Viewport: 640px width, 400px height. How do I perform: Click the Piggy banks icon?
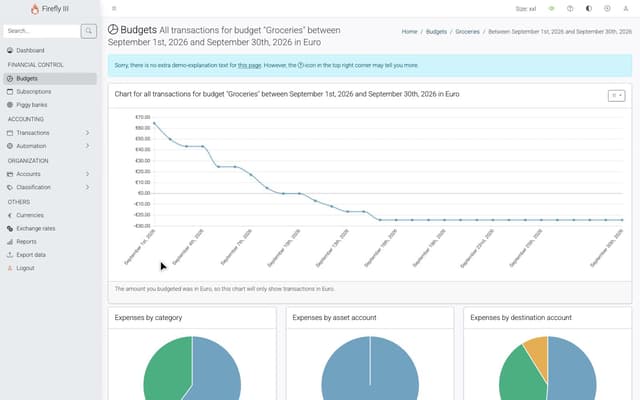(10, 105)
